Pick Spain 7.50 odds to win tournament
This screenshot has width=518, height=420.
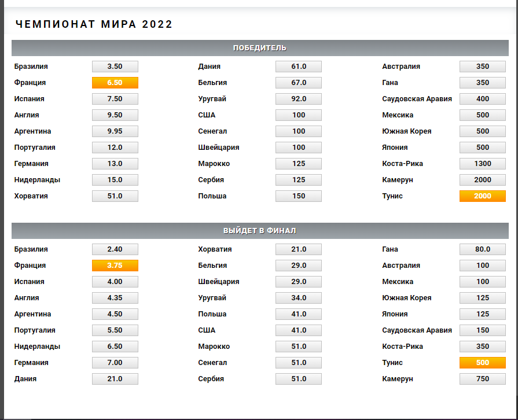click(115, 99)
